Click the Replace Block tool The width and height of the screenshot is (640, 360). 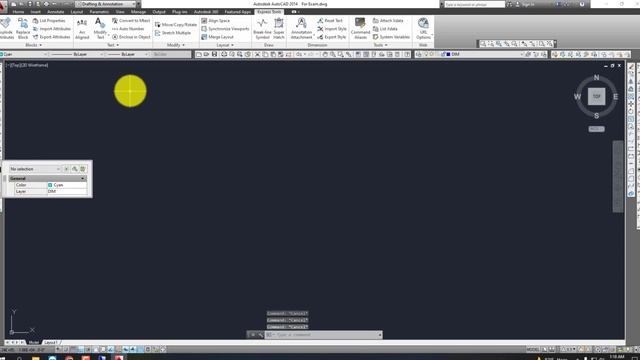23,28
